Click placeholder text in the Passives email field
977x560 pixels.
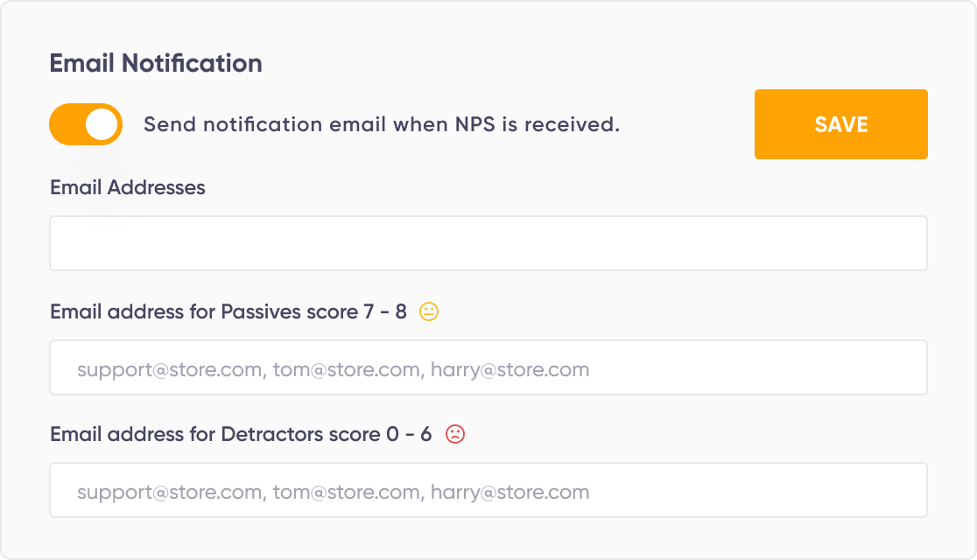[334, 370]
